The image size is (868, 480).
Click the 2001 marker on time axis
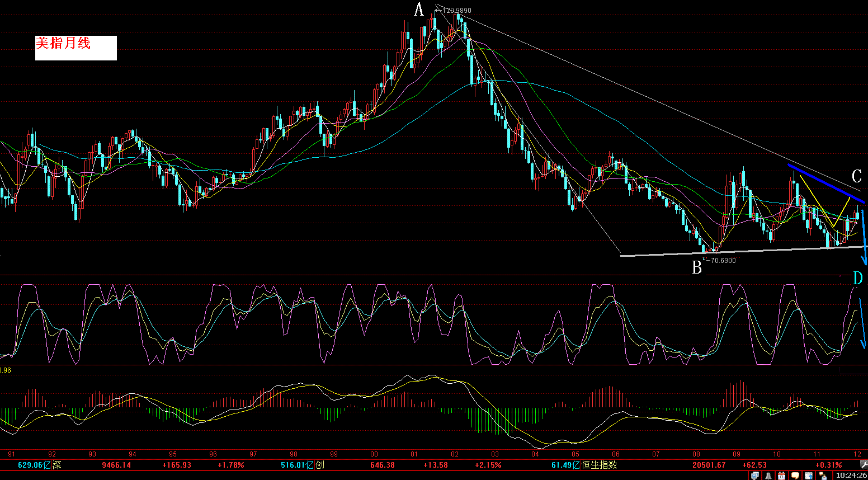point(414,454)
